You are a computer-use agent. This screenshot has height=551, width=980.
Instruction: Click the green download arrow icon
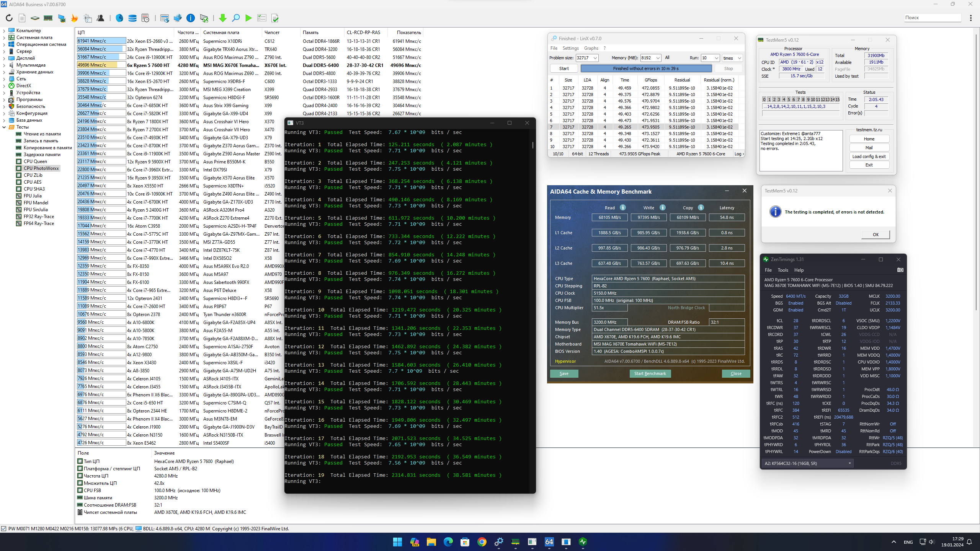point(222,18)
